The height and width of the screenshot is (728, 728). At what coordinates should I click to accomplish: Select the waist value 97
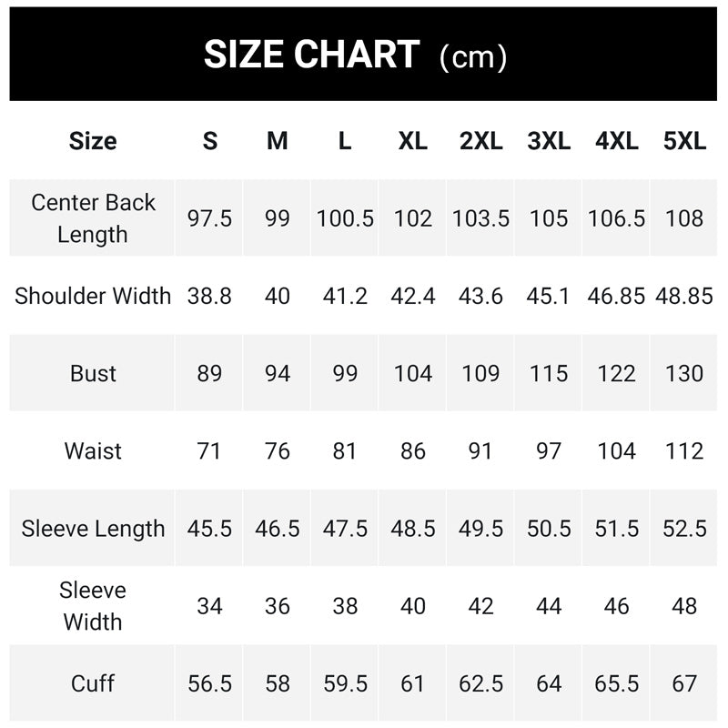[x=549, y=450]
